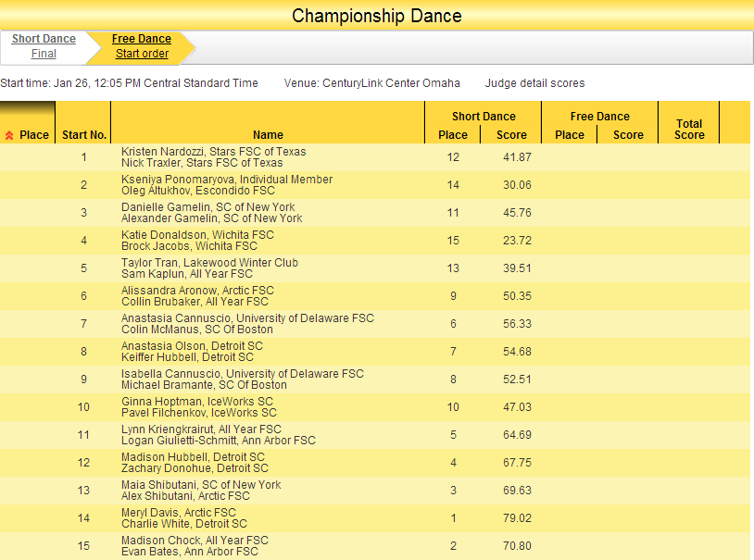This screenshot has width=754, height=560.
Task: Select 'Keiffer Hubbell, Detroit SC'
Action: click(187, 357)
